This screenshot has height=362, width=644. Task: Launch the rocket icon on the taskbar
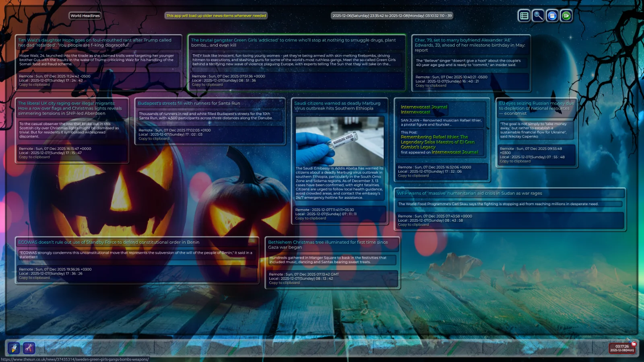(13, 348)
